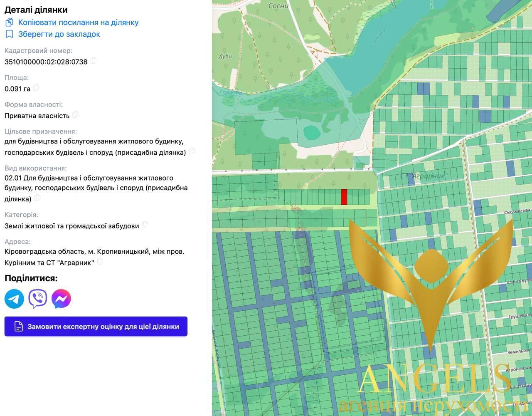Click the copy-link icon beside Копіювати посилання
The width and height of the screenshot is (532, 416).
(x=9, y=22)
